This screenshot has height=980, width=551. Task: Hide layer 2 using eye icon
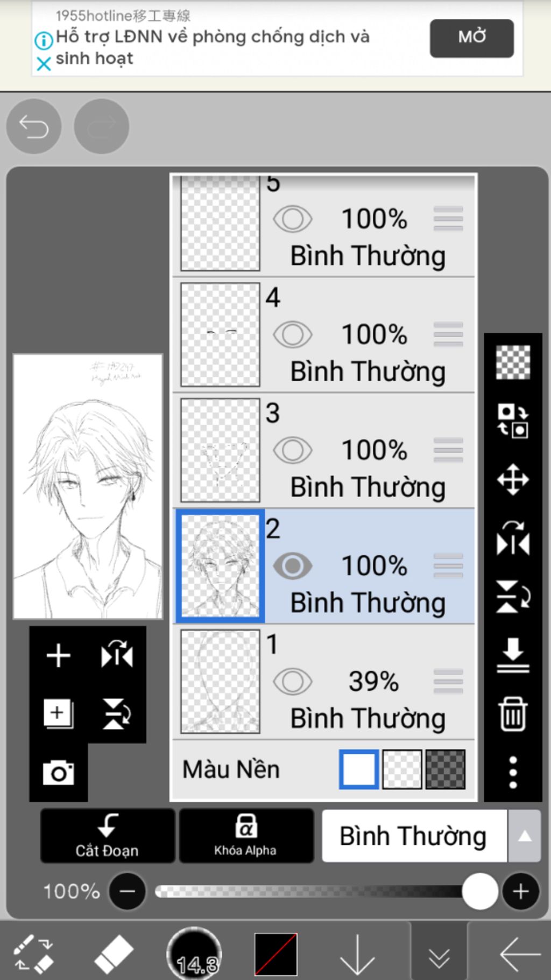click(x=293, y=566)
